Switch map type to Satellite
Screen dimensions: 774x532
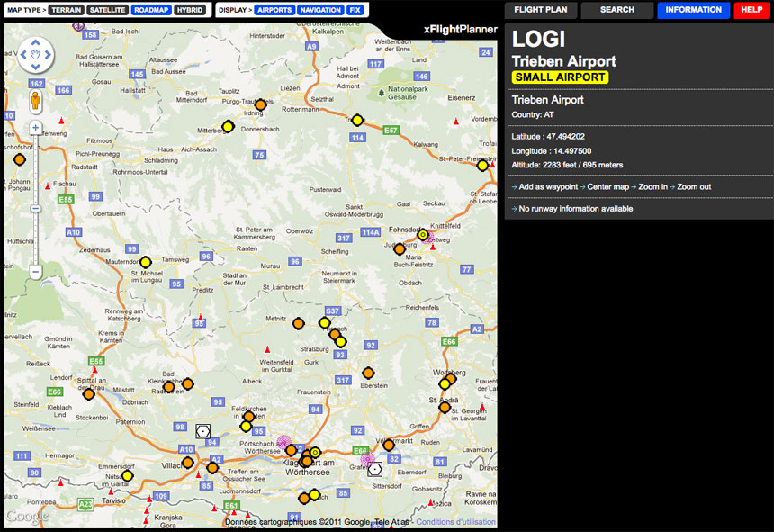click(107, 10)
